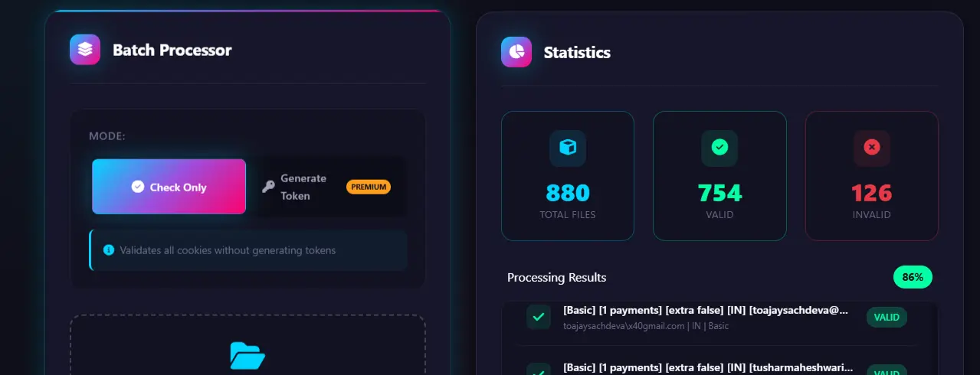980x375 pixels.
Task: Click the key icon beside Generate Token
Action: pos(268,187)
